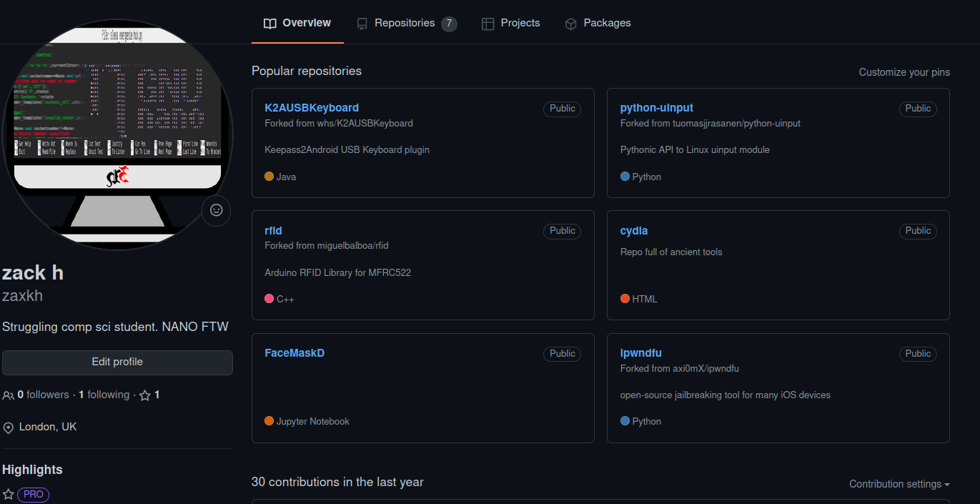
Task: Switch to the Repositories tab
Action: [405, 23]
